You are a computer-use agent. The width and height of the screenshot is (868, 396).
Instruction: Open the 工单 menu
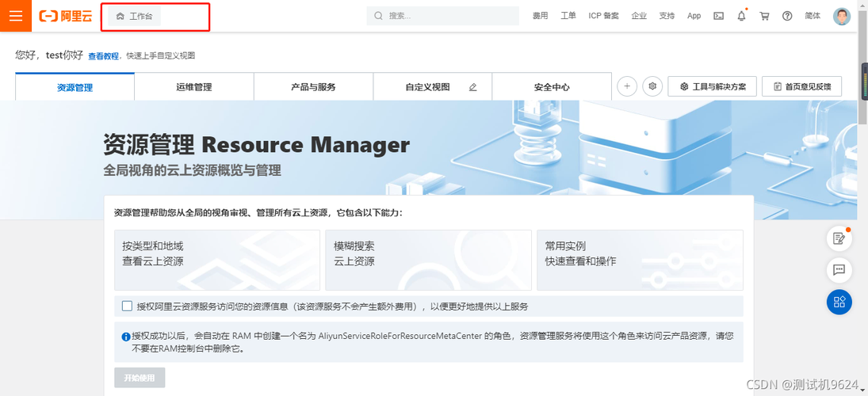tap(568, 16)
